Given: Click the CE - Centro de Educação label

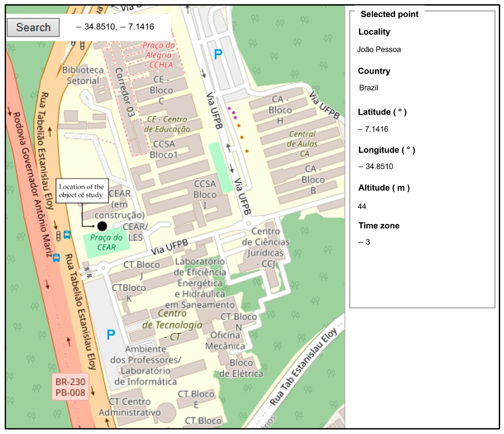Looking at the screenshot, I should pyautogui.click(x=167, y=124).
